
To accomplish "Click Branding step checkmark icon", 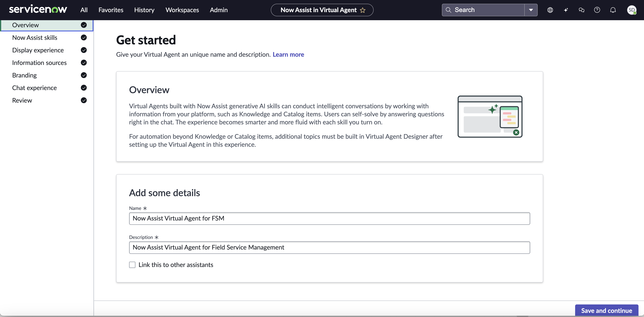I will [84, 75].
